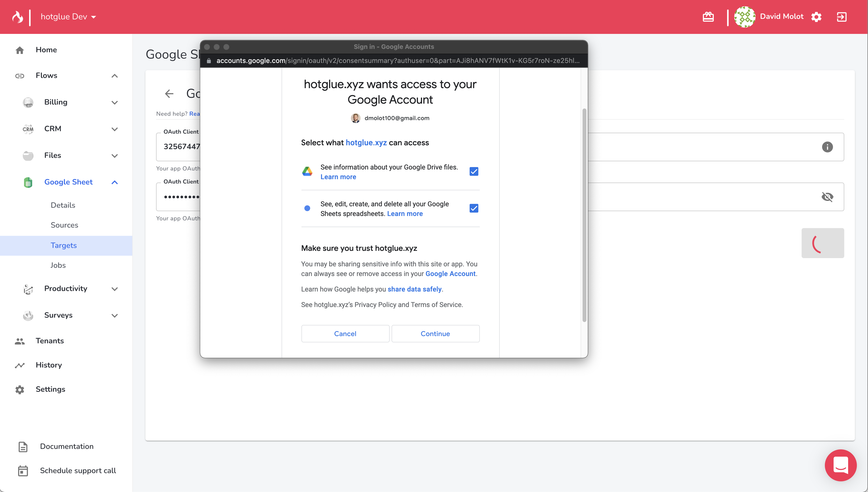
Task: Expand the Files flow chevron
Action: coord(115,156)
